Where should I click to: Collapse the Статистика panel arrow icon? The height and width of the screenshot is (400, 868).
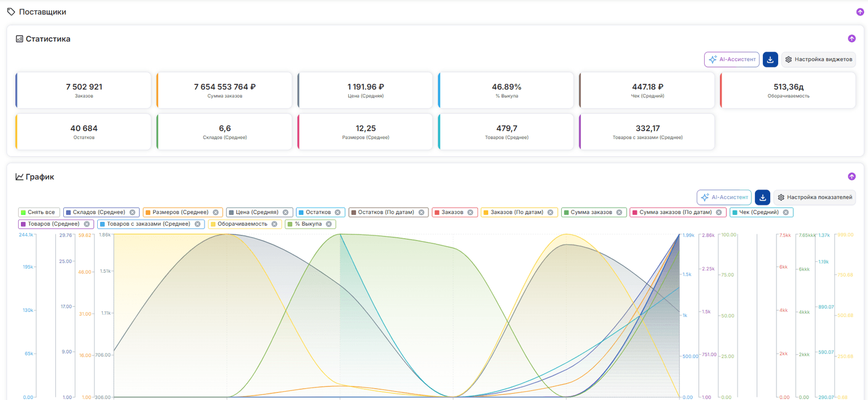[852, 38]
